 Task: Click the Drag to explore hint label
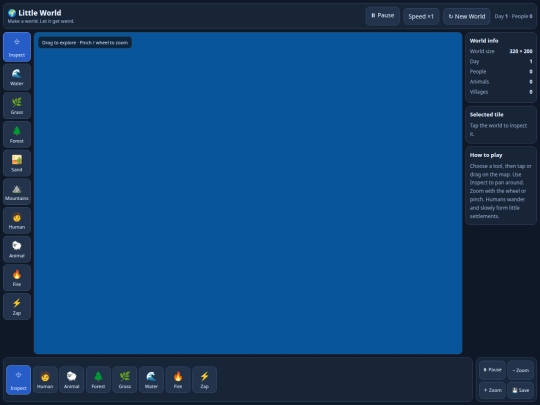pyautogui.click(x=85, y=43)
